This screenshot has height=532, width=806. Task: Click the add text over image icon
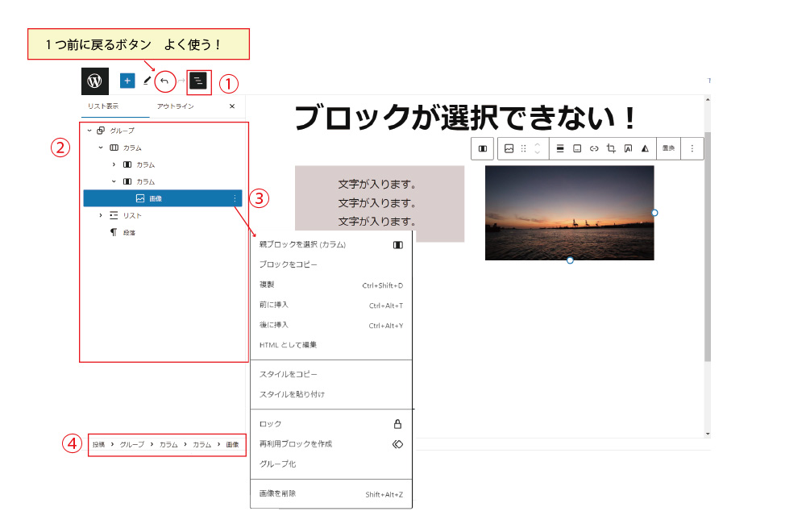tap(628, 148)
